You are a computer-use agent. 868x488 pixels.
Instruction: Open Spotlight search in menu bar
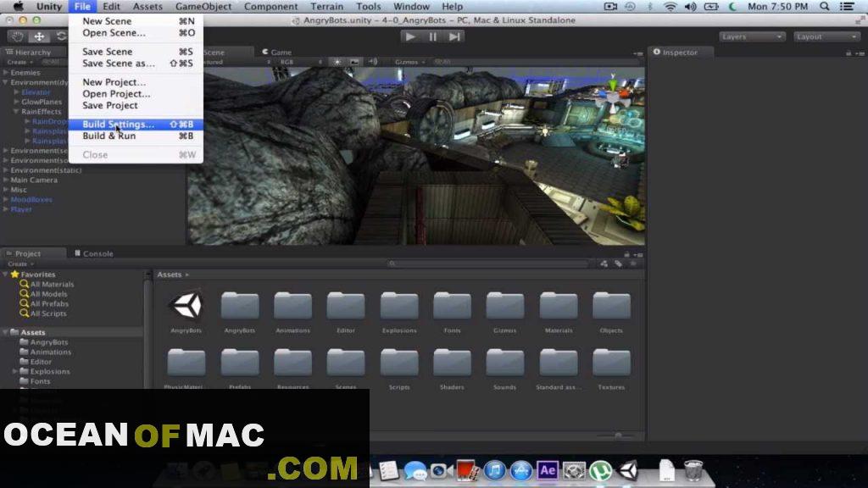pos(824,7)
